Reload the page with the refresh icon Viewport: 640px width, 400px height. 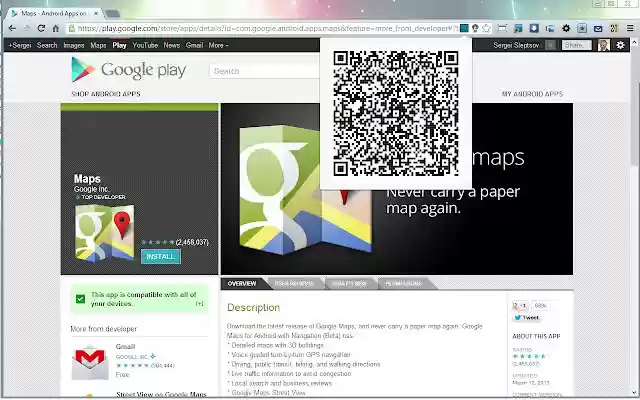coord(41,28)
